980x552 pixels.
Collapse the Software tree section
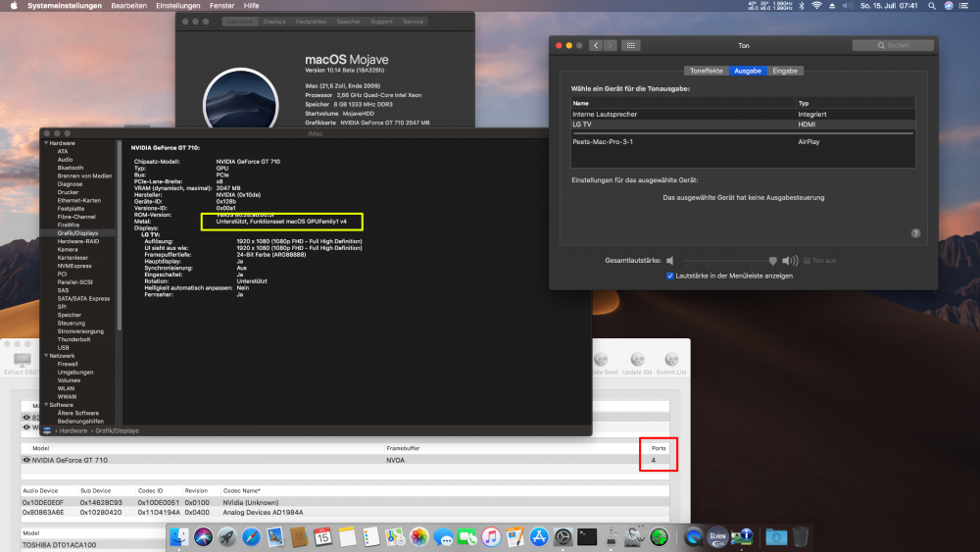coord(46,405)
